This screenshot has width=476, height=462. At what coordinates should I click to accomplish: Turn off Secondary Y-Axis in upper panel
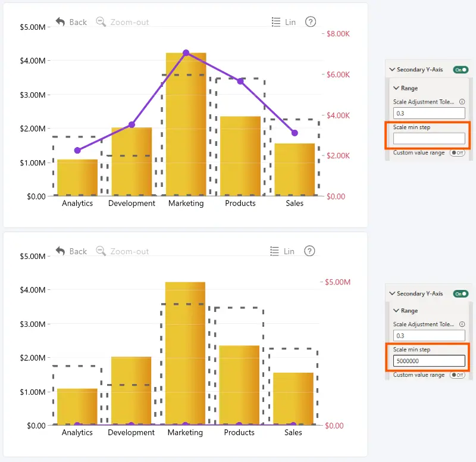[x=461, y=70]
